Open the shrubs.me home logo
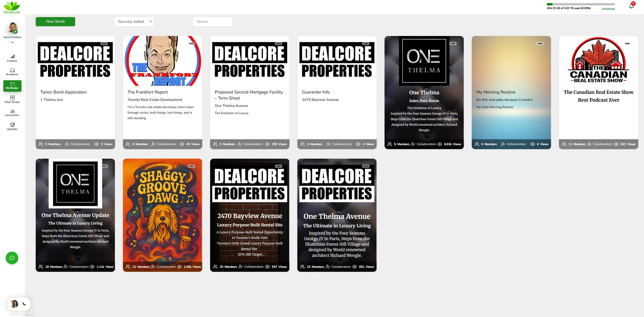 [x=12, y=7]
